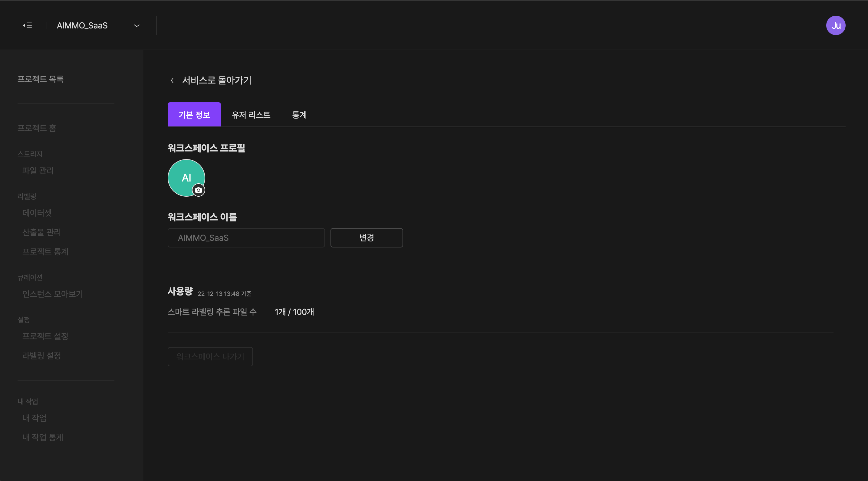
Task: Select the 기본 정보 tab
Action: click(x=194, y=115)
